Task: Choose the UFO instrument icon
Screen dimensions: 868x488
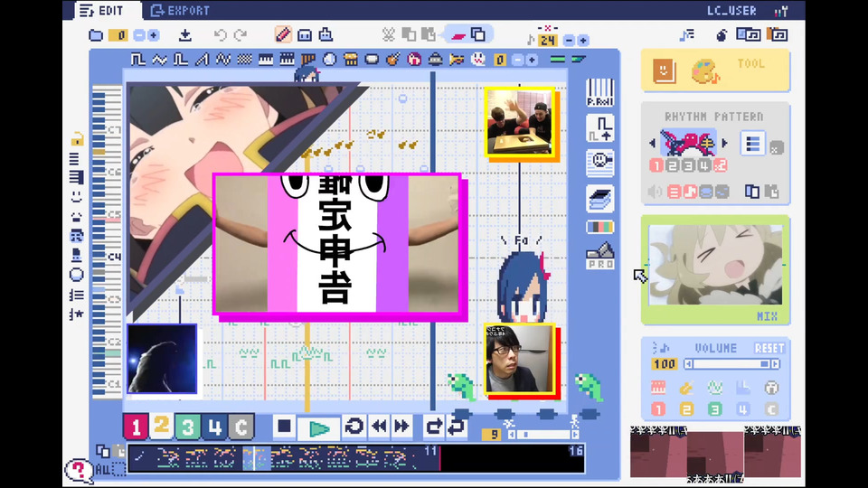Action: pos(436,60)
